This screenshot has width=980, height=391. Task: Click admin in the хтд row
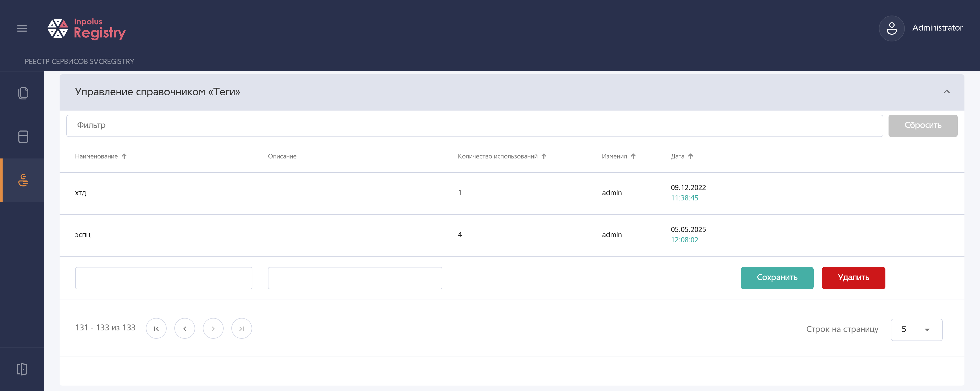(x=612, y=193)
